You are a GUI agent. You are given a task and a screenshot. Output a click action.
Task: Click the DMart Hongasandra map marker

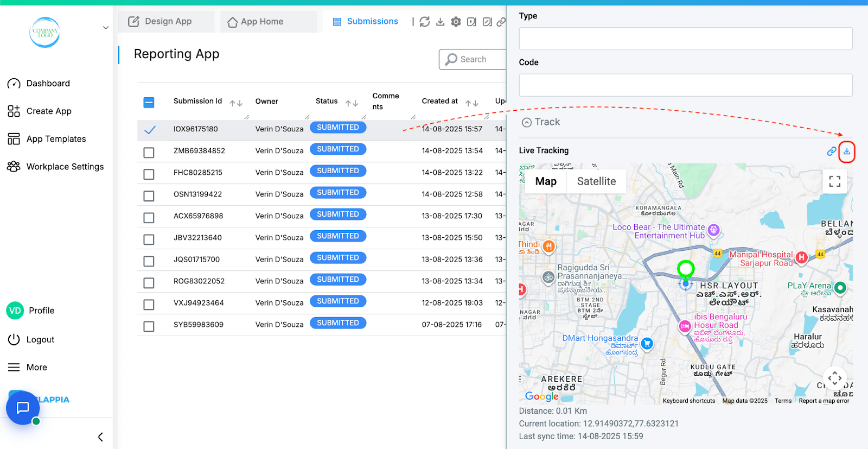(x=647, y=343)
